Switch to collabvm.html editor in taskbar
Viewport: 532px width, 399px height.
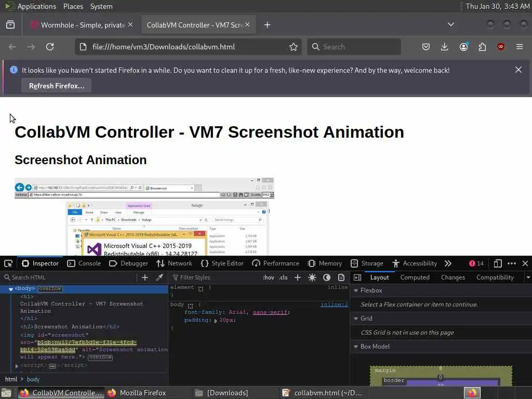322,393
